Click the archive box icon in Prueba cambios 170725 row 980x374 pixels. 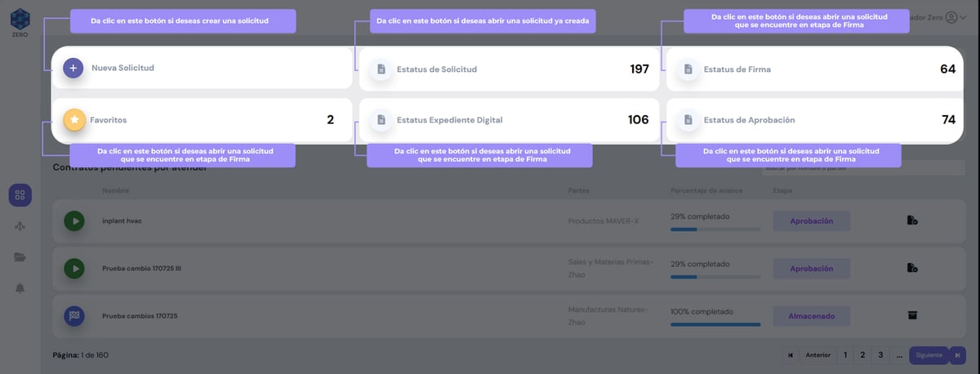912,315
